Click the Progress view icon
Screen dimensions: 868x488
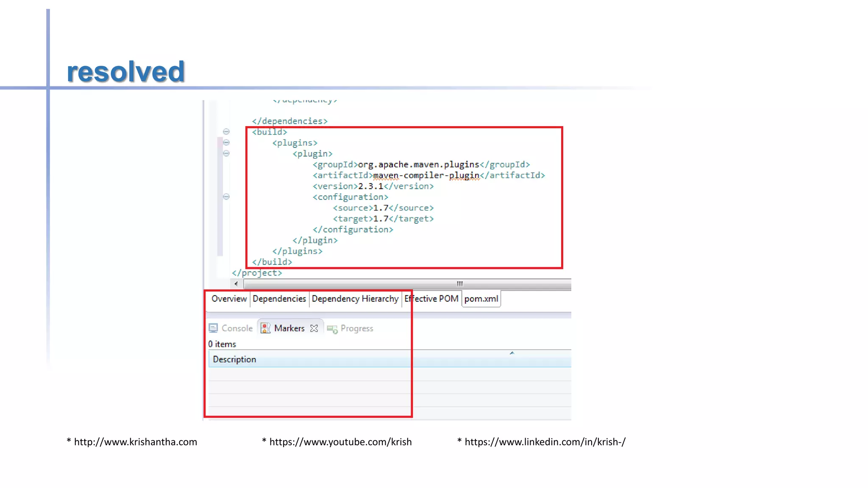(332, 329)
